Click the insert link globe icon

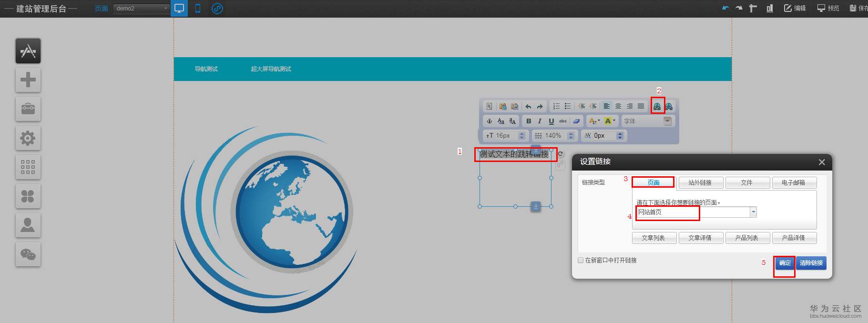coord(657,106)
